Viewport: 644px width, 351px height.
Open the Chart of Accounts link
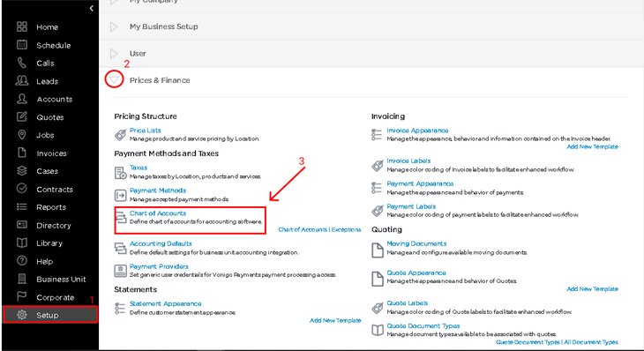pos(158,213)
